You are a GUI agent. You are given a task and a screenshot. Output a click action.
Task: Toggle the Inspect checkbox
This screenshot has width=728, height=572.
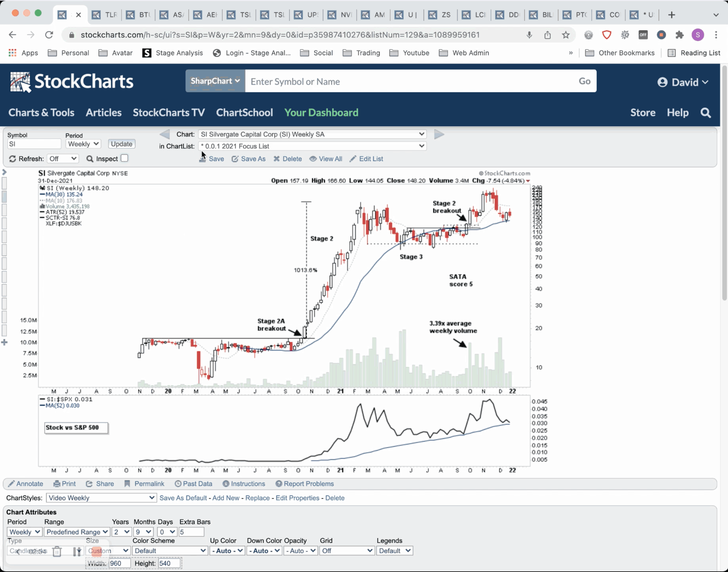click(124, 158)
